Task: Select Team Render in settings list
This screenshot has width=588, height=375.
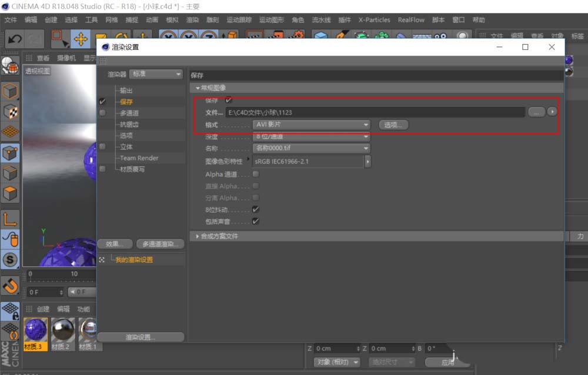Action: (x=139, y=158)
